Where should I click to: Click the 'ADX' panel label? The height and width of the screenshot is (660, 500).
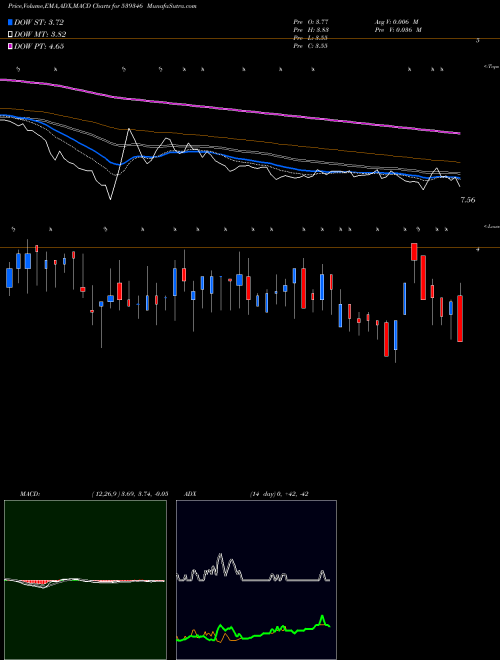[190, 494]
